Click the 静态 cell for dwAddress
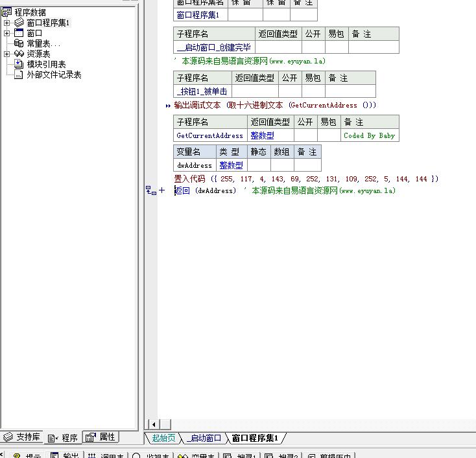Viewport: 476px width, 458px height. 259,165
